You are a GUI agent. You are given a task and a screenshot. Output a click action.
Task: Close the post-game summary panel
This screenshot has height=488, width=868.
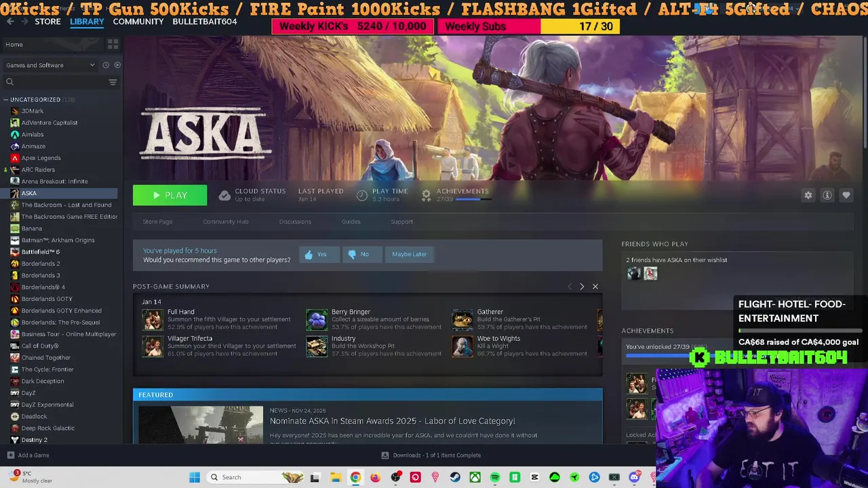(x=595, y=287)
